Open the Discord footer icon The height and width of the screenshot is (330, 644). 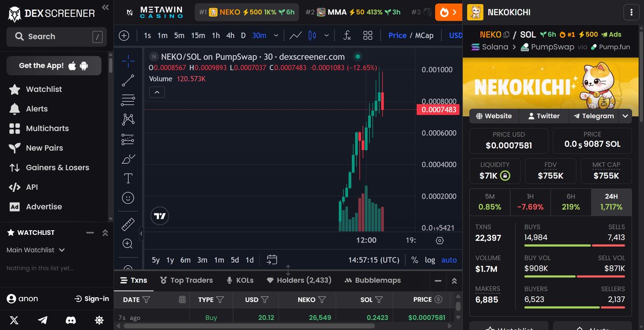(x=70, y=320)
